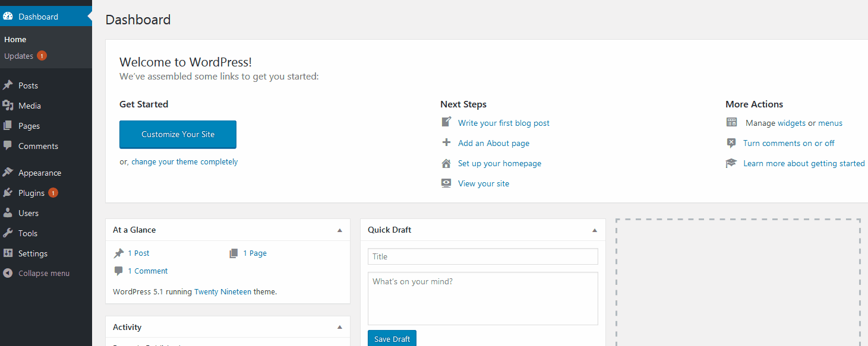Follow change your theme completely link
The height and width of the screenshot is (346, 868).
pos(184,161)
